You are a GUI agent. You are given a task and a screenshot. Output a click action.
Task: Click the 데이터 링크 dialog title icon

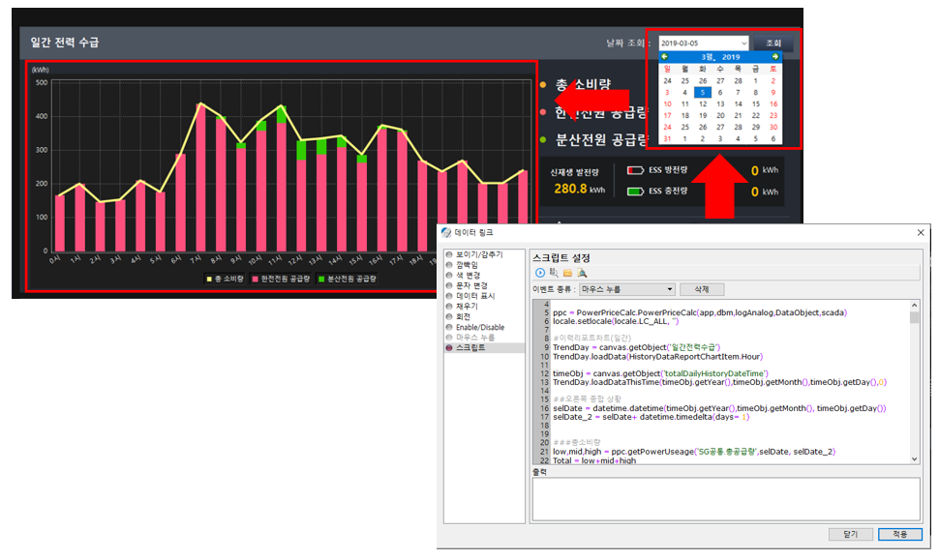point(446,233)
